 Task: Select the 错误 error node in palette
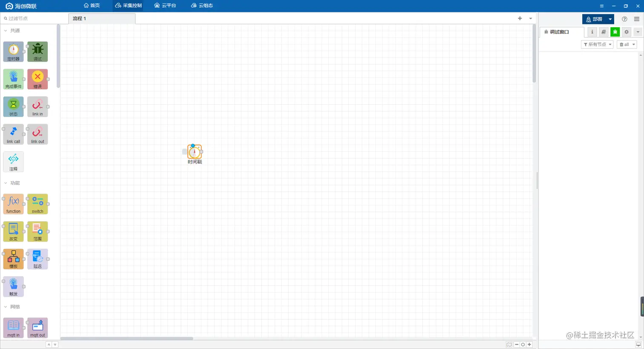point(37,79)
